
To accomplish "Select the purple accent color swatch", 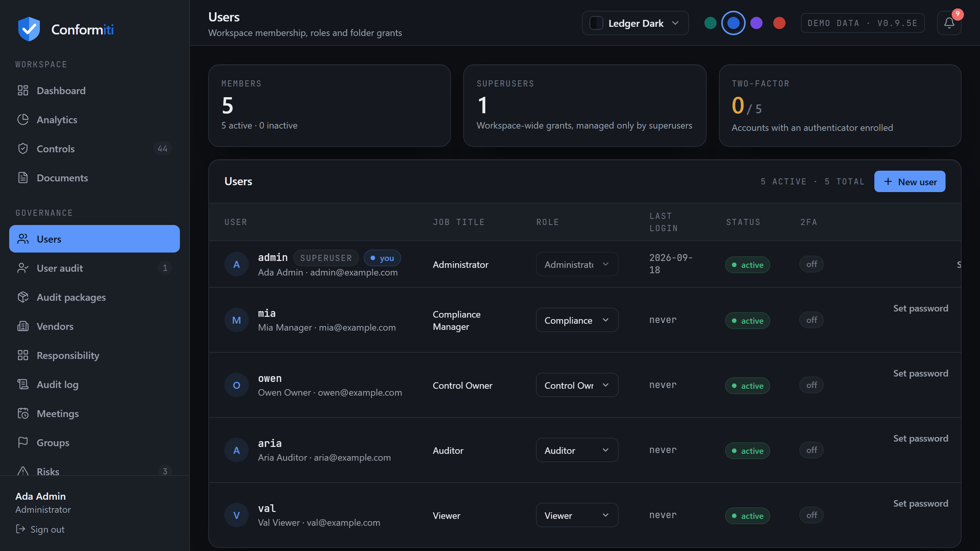I will click(756, 23).
